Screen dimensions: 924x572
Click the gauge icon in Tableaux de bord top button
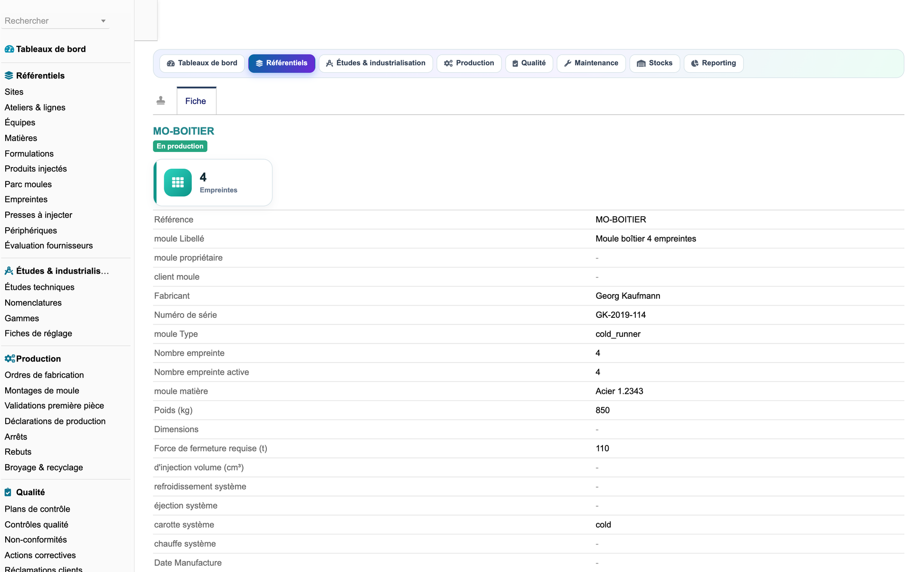(171, 63)
